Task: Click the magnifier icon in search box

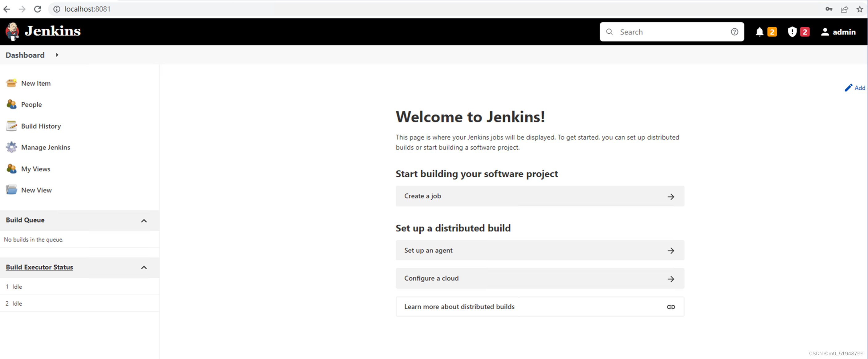Action: click(609, 32)
